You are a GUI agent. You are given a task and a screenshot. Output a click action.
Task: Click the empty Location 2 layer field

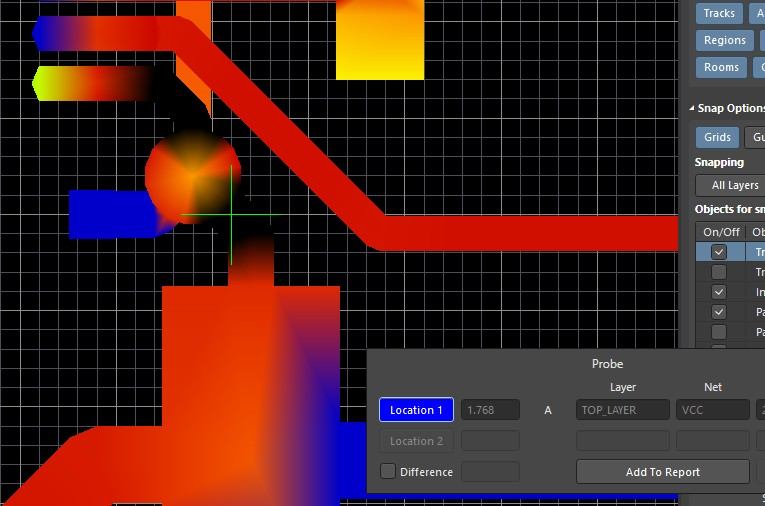623,441
